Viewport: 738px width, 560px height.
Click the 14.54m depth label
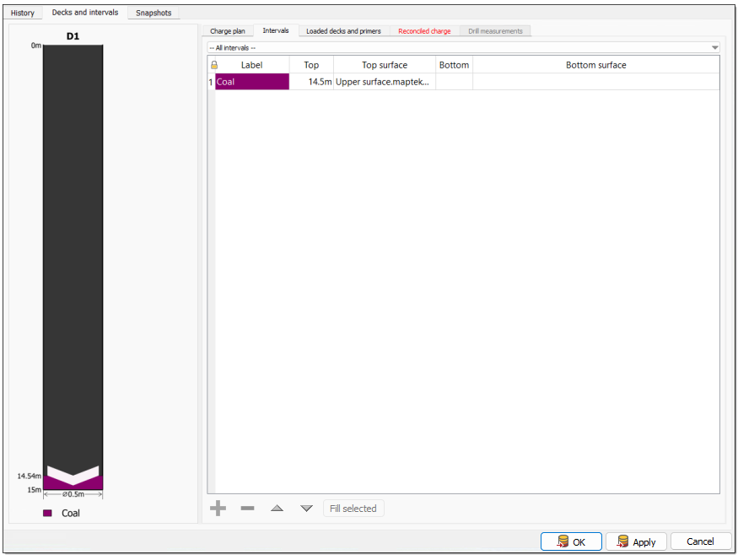pyautogui.click(x=30, y=477)
